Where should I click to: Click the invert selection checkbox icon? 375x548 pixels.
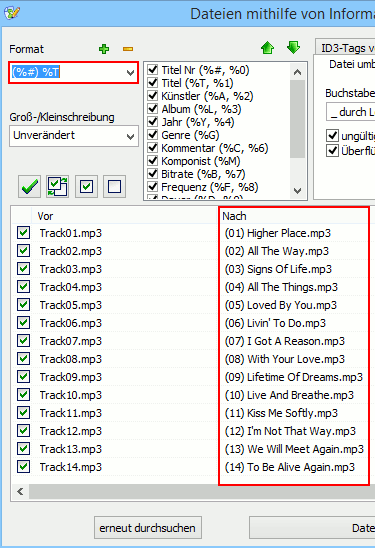click(x=58, y=187)
